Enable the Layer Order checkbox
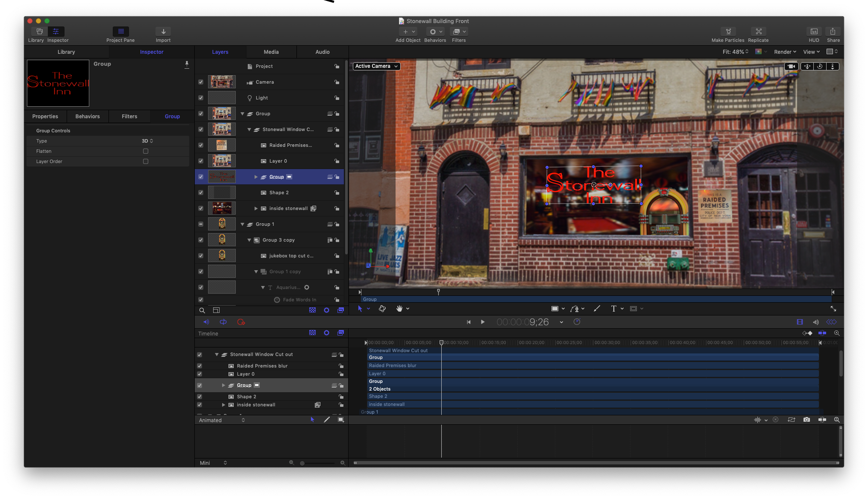This screenshot has width=868, height=499. click(x=146, y=161)
